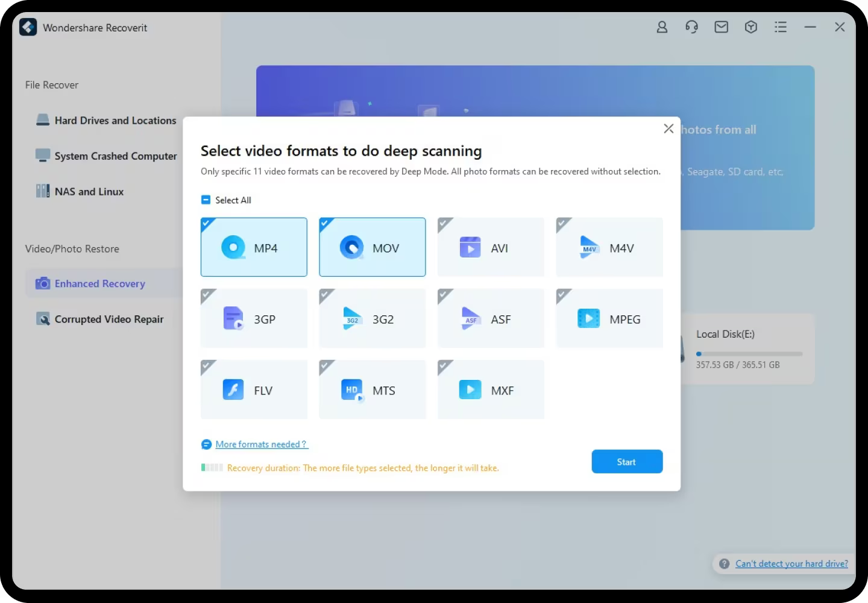Enable the AVI format option
Screen dimensions: 868x603
click(x=491, y=247)
